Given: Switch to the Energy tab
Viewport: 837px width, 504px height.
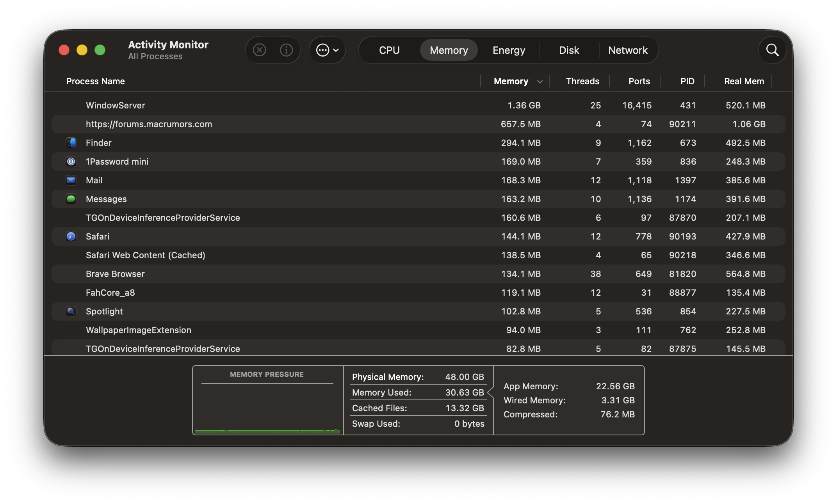Looking at the screenshot, I should click(509, 50).
